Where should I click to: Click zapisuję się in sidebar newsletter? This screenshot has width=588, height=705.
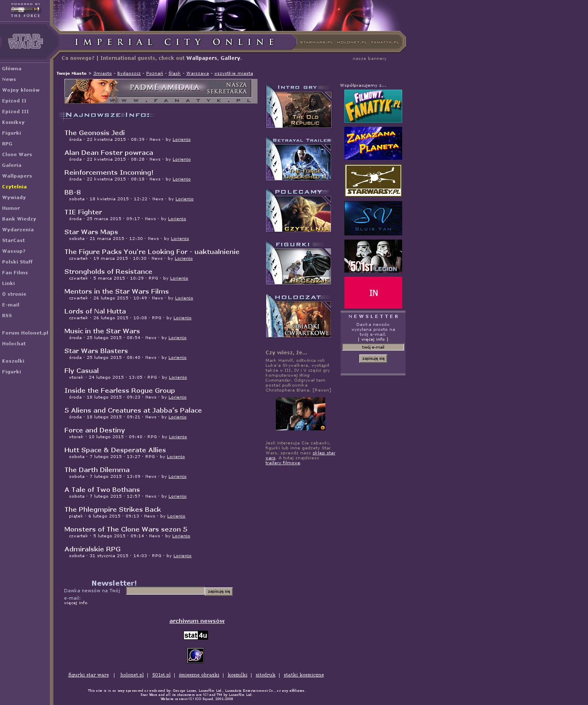tap(373, 358)
